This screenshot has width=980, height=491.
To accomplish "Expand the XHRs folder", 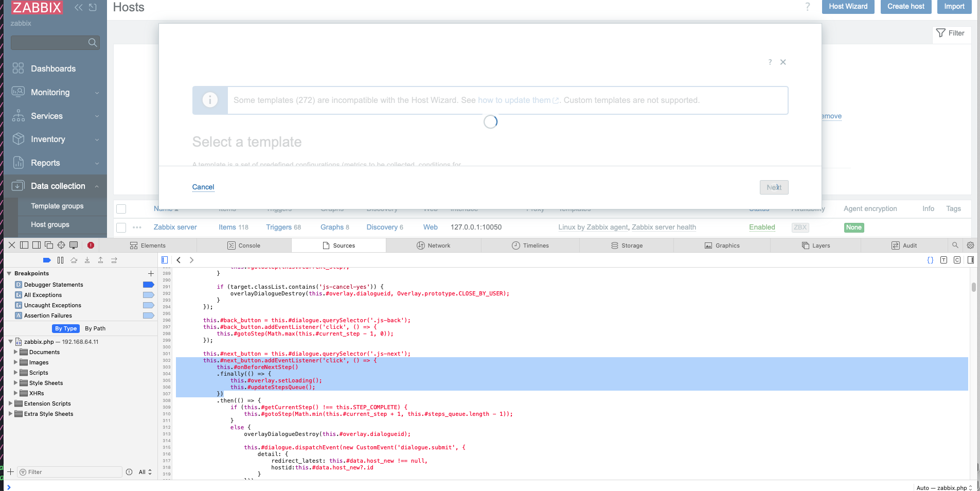I will point(15,393).
